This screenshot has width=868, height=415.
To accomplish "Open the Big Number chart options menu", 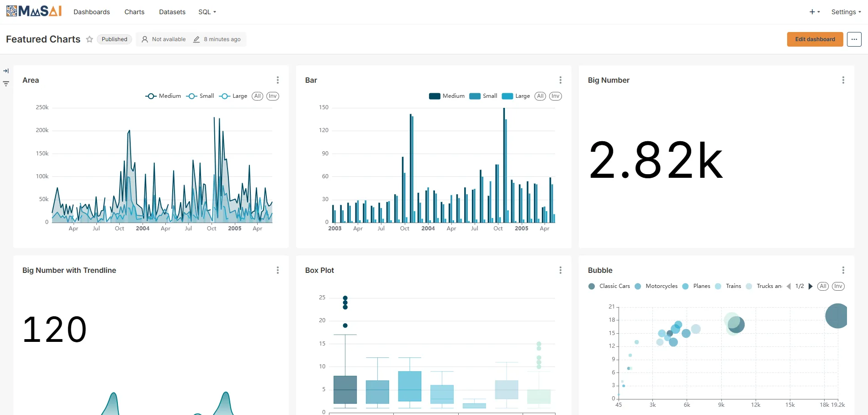I will (x=843, y=80).
